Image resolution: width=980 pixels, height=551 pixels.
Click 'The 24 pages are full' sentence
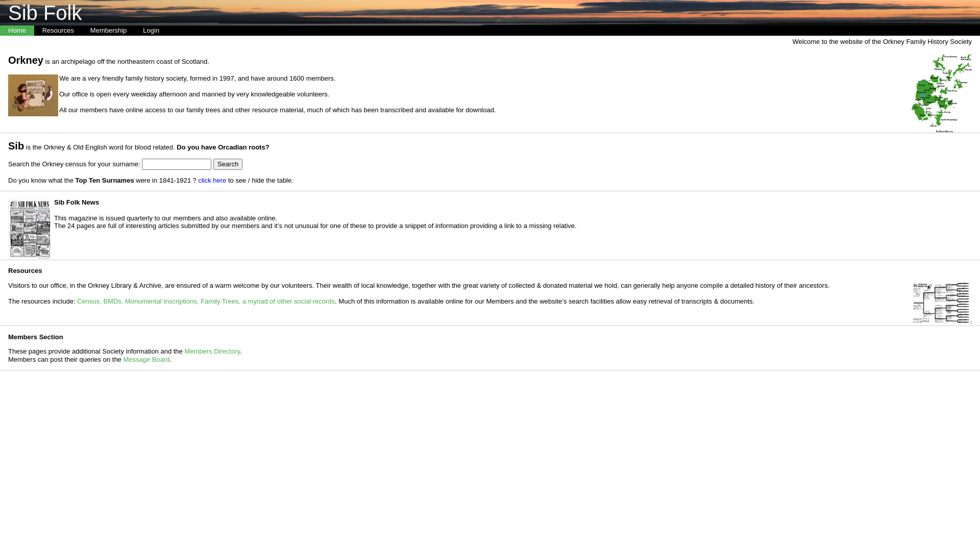pyautogui.click(x=315, y=226)
